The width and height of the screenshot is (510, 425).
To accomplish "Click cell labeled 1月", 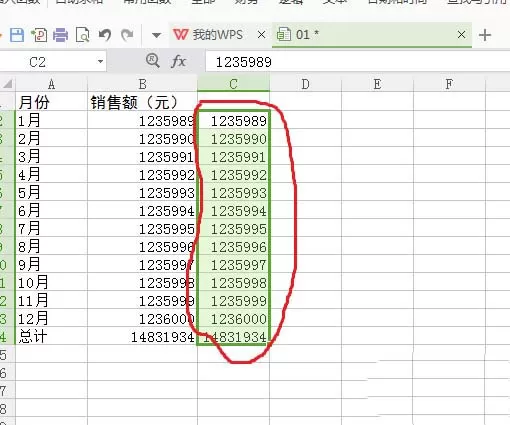I will click(51, 120).
